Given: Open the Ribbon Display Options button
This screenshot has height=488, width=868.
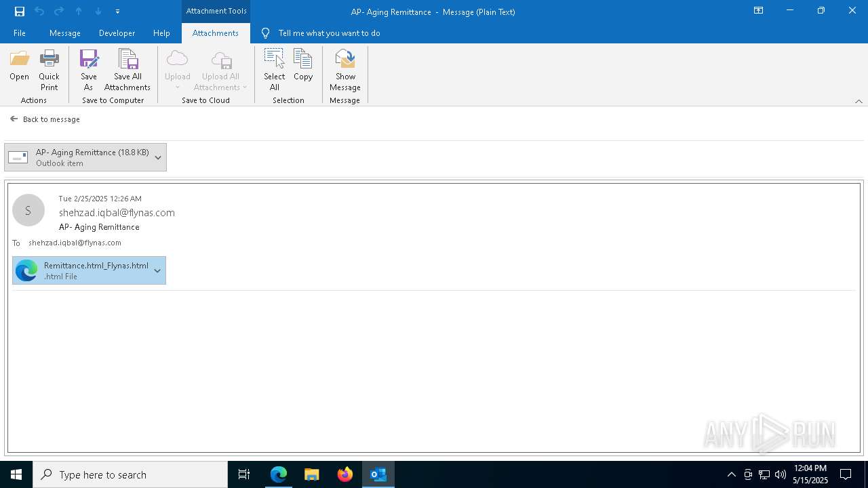Looking at the screenshot, I should point(759,11).
